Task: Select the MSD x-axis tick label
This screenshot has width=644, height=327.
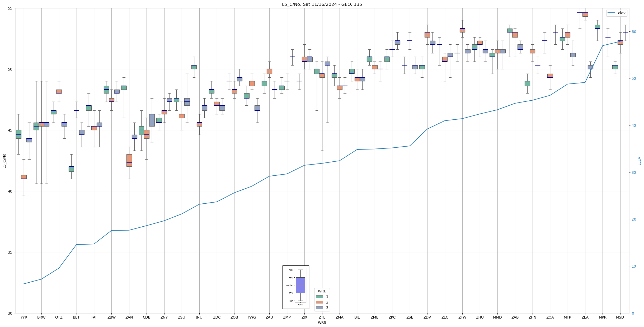Action: [620, 317]
